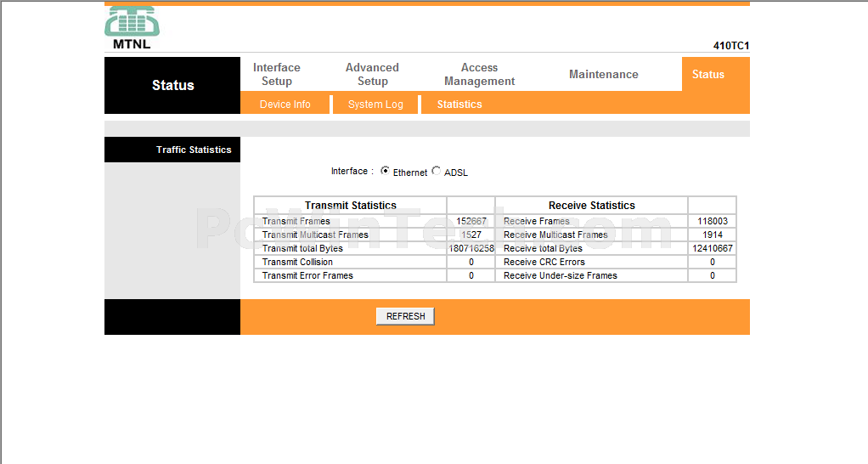This screenshot has width=868, height=464.
Task: Go to System Log subpage
Action: click(x=375, y=104)
